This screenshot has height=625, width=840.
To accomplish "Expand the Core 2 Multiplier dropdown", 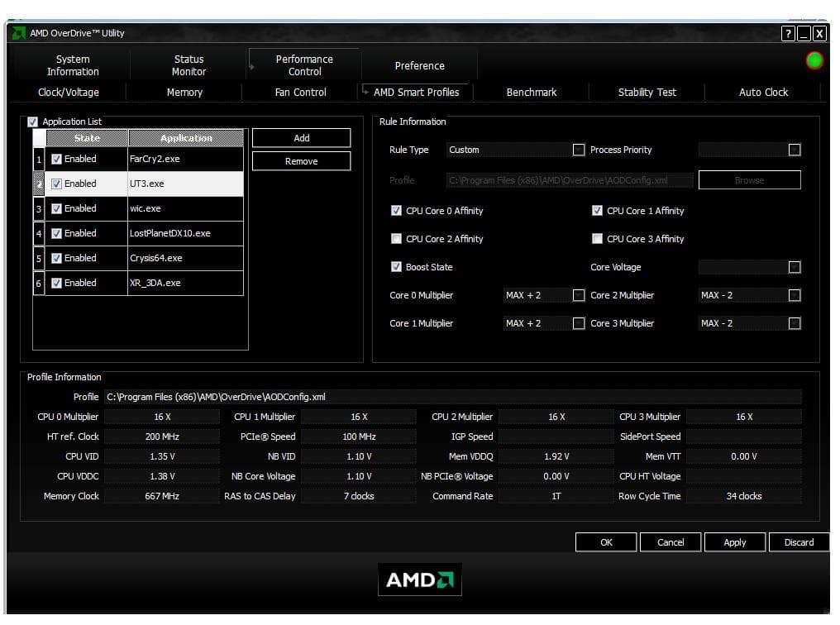I will pos(795,295).
